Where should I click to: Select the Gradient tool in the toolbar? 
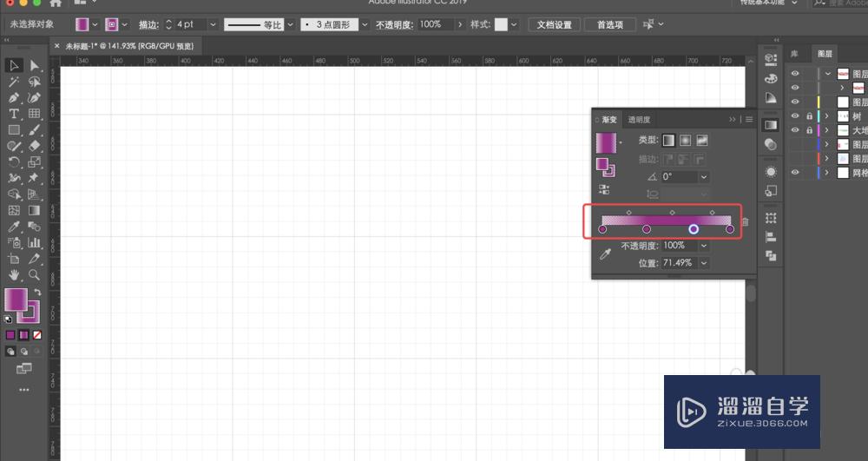pos(35,210)
